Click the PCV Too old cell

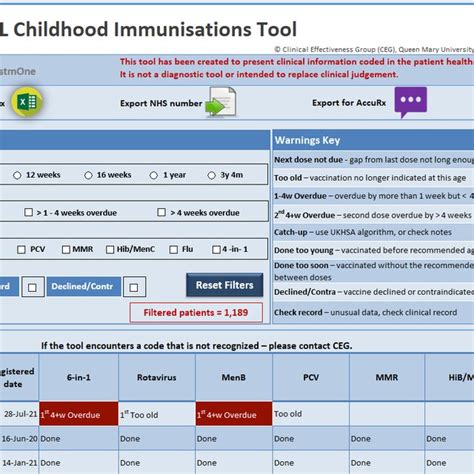tap(311, 414)
